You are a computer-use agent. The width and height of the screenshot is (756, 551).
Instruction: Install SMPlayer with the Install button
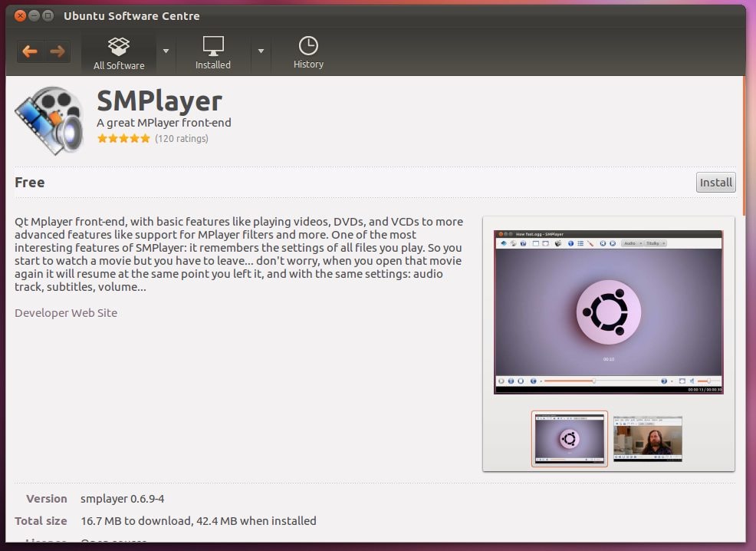715,183
